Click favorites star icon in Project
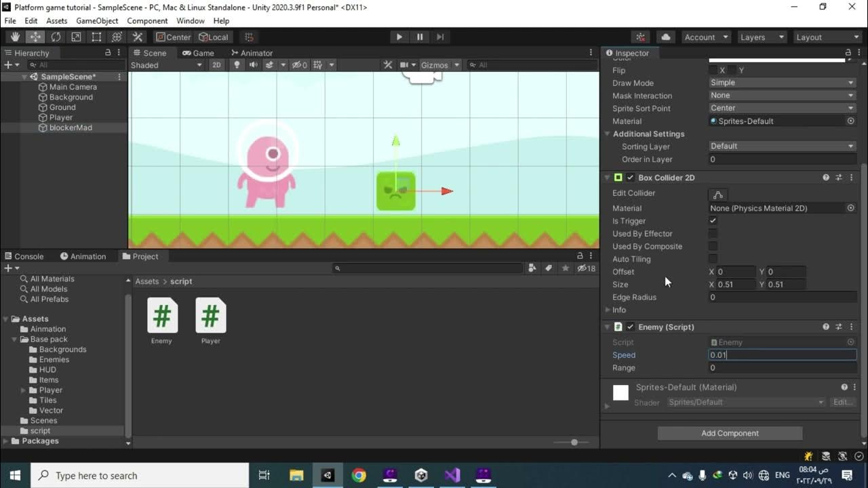The image size is (868, 488). point(565,268)
